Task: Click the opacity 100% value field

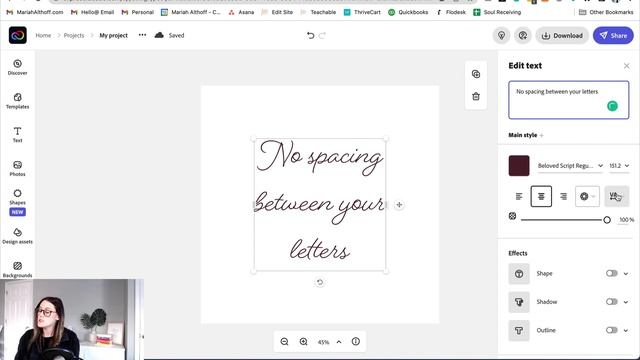Action: click(626, 220)
